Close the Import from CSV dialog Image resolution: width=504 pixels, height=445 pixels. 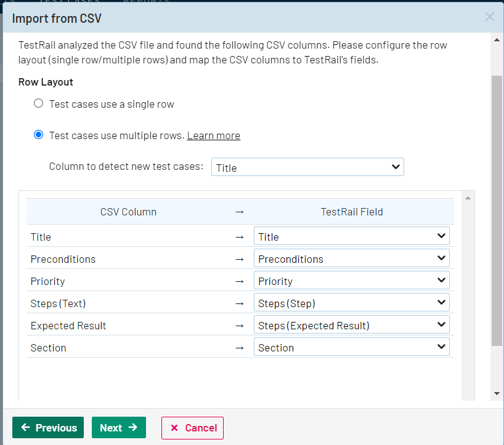click(490, 17)
